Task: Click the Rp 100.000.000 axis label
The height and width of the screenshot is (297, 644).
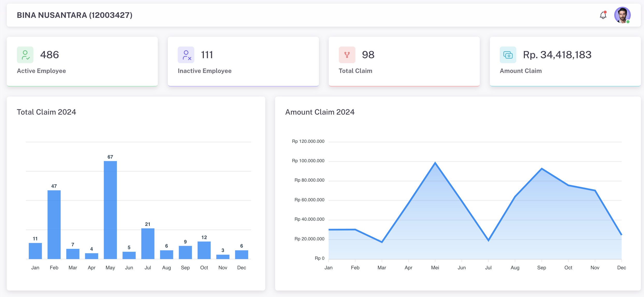Action: tap(308, 161)
